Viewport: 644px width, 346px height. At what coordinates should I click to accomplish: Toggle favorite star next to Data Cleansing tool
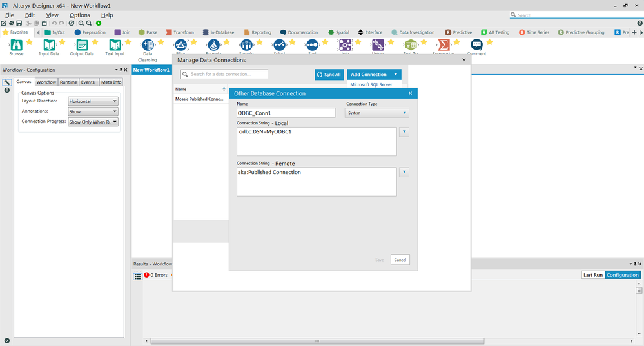pyautogui.click(x=161, y=42)
